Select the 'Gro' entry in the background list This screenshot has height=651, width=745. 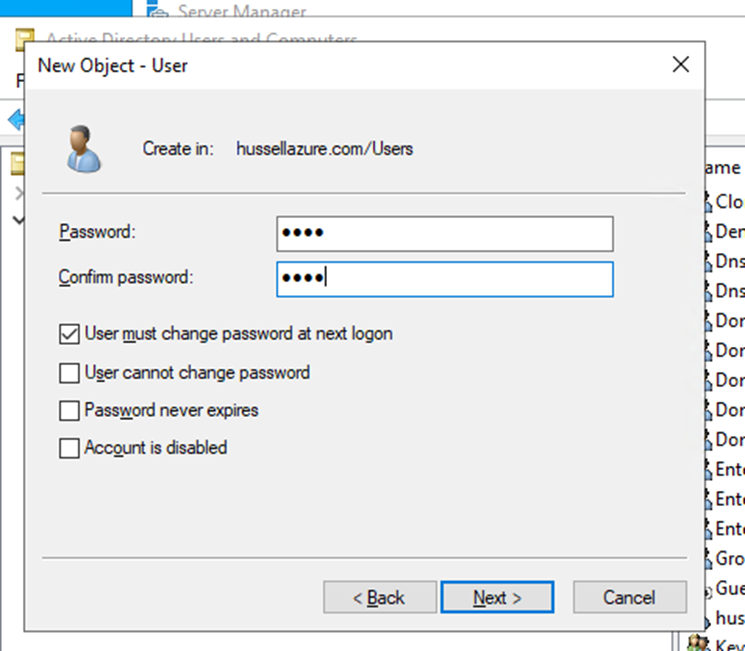click(725, 558)
